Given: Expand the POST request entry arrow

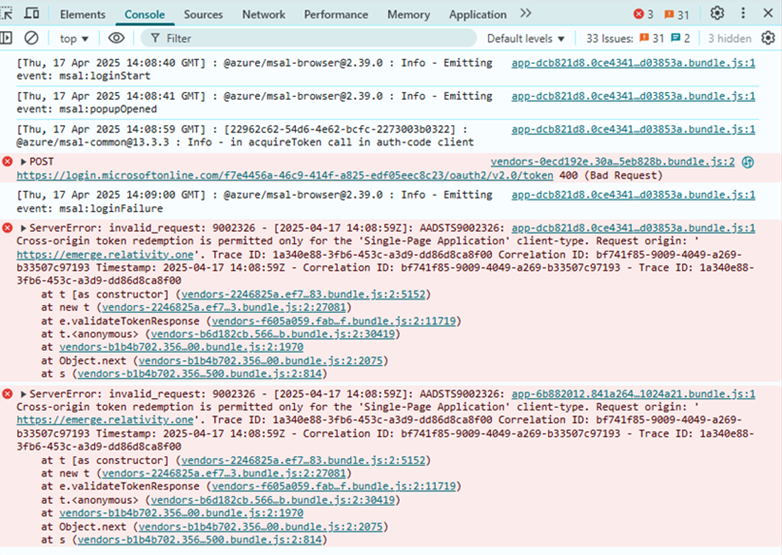Looking at the screenshot, I should (x=23, y=162).
